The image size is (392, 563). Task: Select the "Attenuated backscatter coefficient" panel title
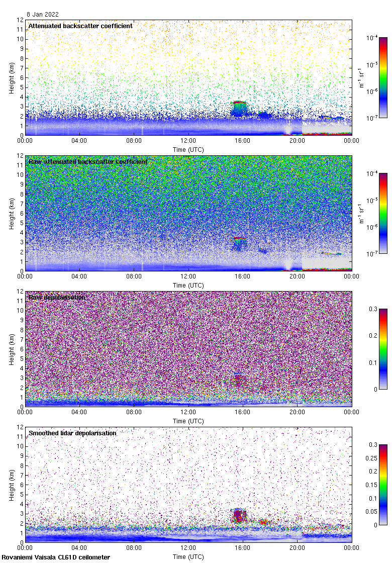tap(80, 26)
